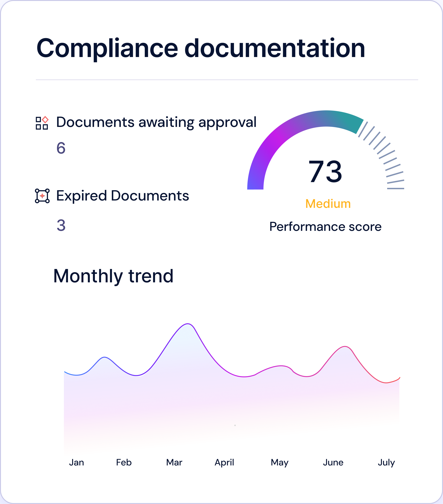The height and width of the screenshot is (504, 443).
Task: Select the Feb axis label
Action: point(124,462)
